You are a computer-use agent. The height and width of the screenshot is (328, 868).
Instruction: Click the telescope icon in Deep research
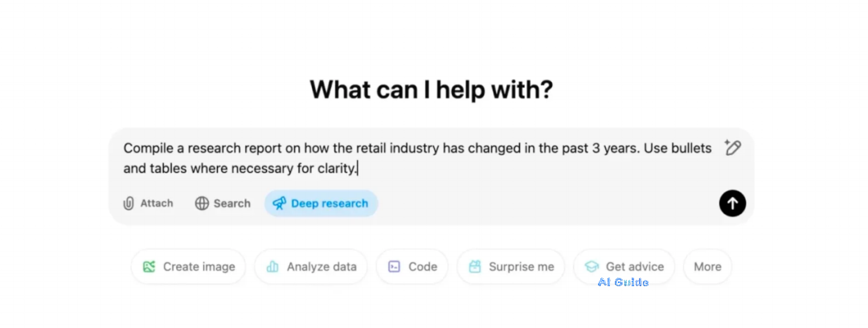coord(280,203)
